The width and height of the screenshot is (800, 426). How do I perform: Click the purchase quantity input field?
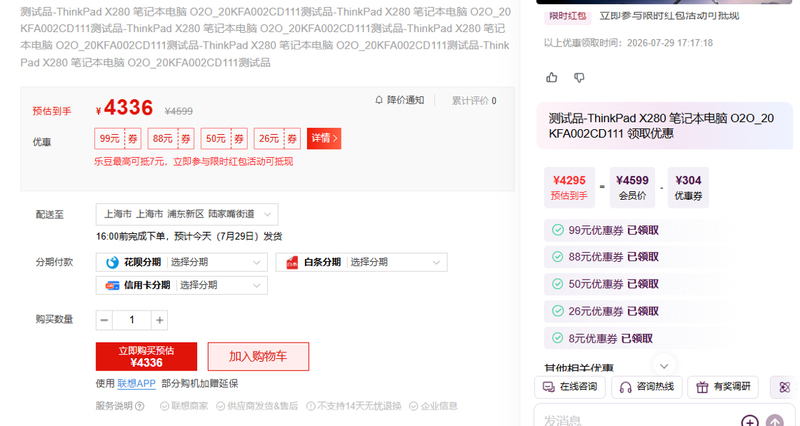click(132, 320)
